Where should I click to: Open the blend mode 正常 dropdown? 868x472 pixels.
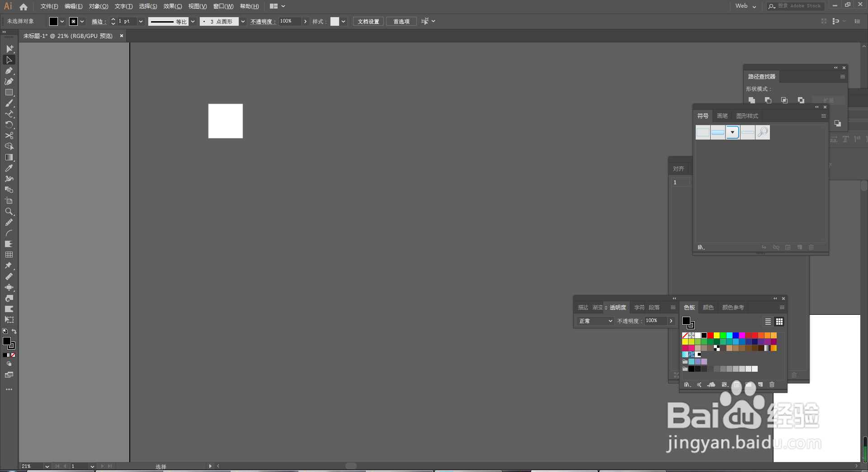pyautogui.click(x=595, y=321)
